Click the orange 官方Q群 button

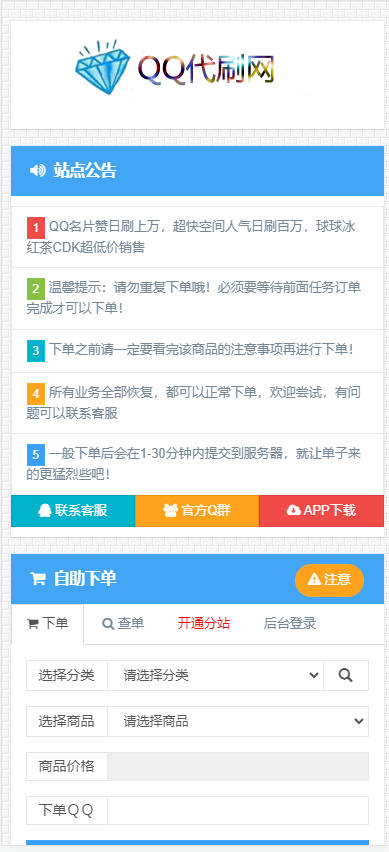(x=197, y=511)
